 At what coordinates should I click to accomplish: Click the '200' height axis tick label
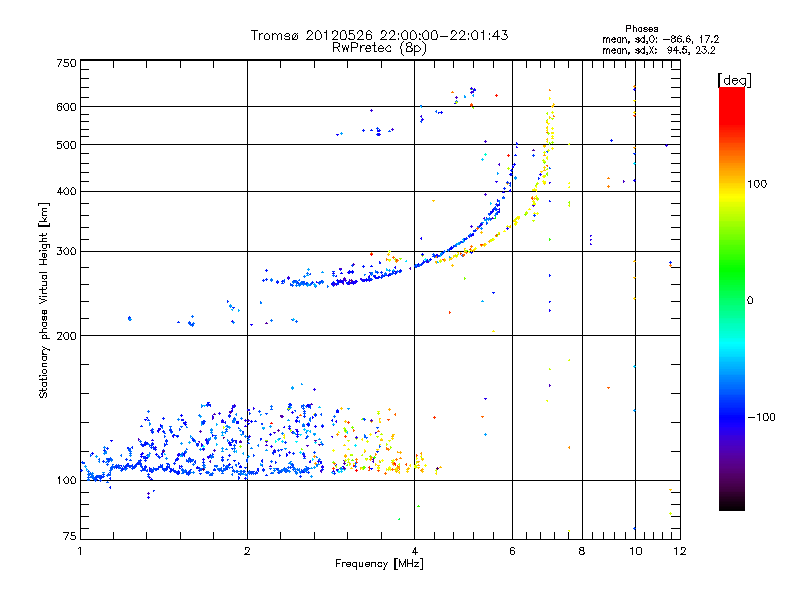pos(66,336)
